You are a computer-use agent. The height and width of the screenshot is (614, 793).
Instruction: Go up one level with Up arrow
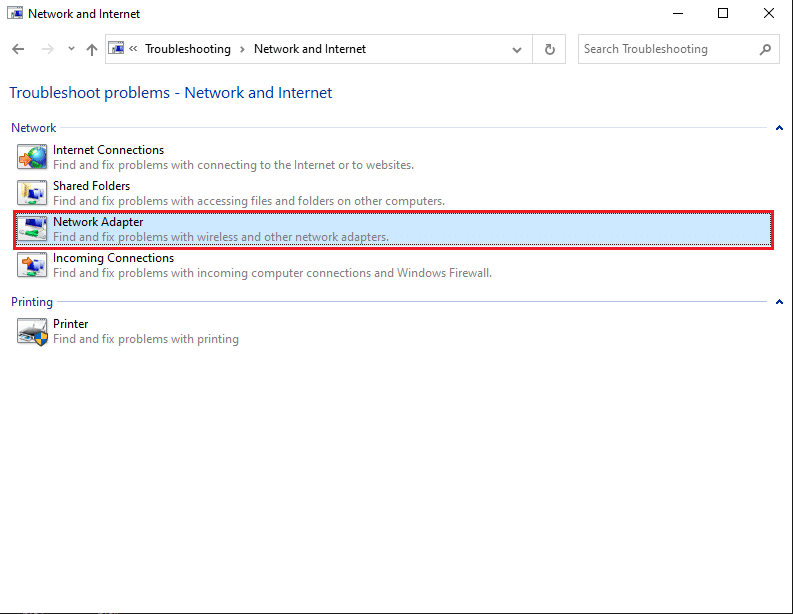point(92,49)
